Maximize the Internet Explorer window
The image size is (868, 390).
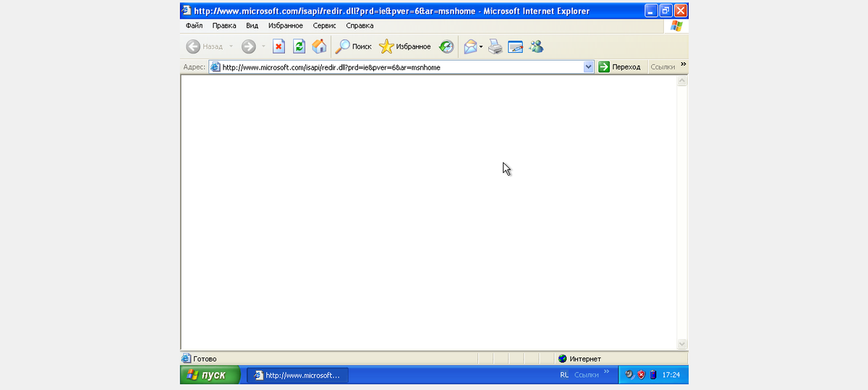[666, 11]
